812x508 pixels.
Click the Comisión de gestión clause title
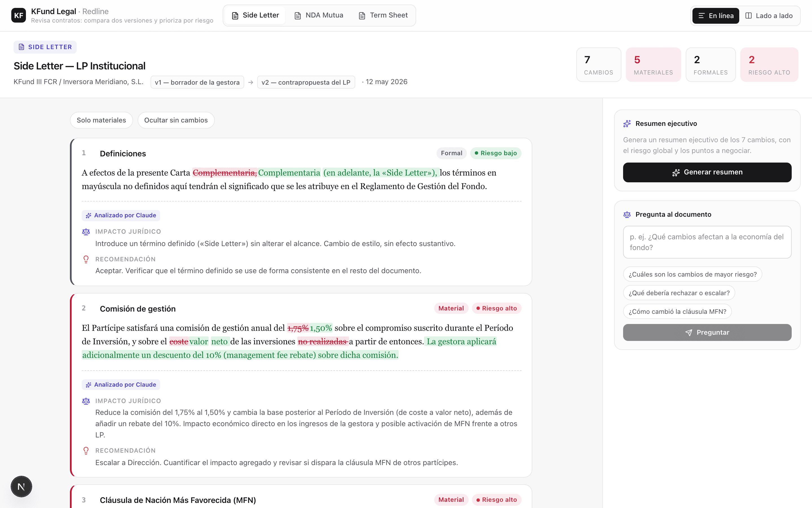coord(138,309)
